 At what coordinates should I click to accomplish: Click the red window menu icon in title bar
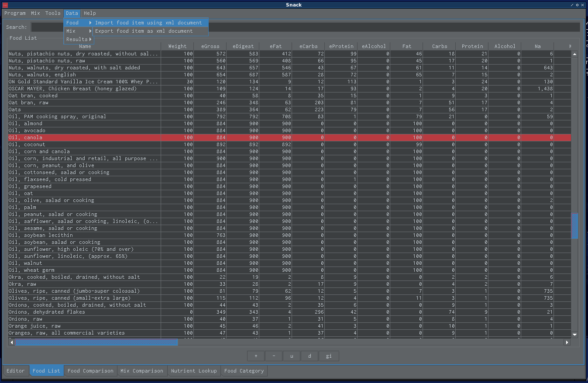click(5, 5)
